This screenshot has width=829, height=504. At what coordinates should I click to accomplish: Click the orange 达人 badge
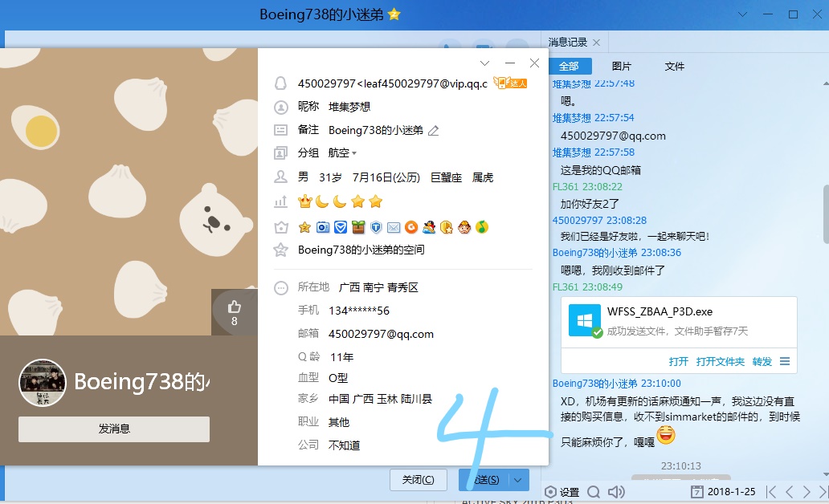click(x=510, y=83)
